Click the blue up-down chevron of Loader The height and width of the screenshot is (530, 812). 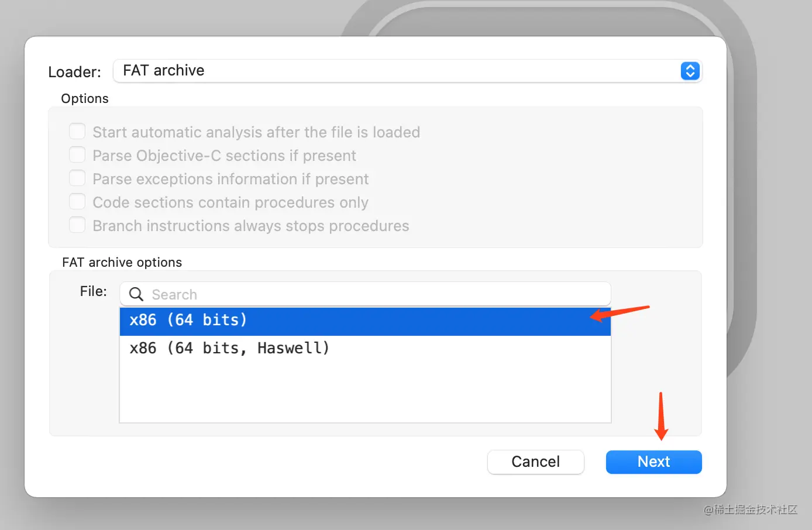tap(690, 71)
